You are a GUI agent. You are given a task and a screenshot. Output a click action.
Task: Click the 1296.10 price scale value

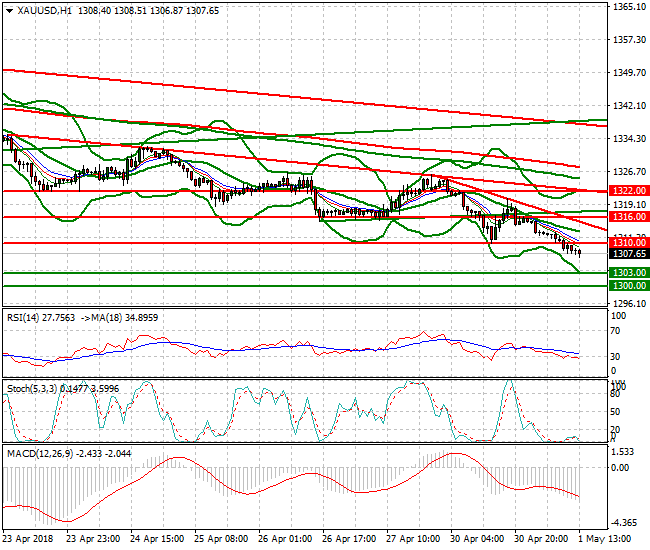(x=629, y=303)
